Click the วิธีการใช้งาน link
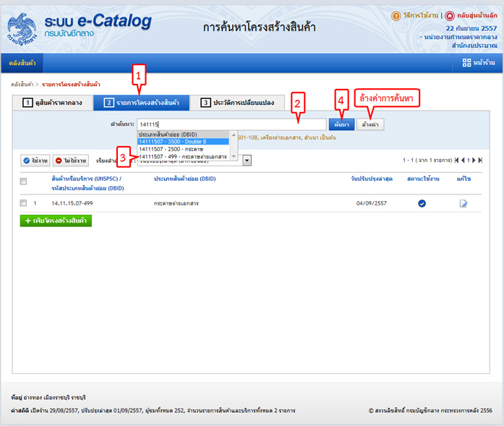 pos(421,15)
